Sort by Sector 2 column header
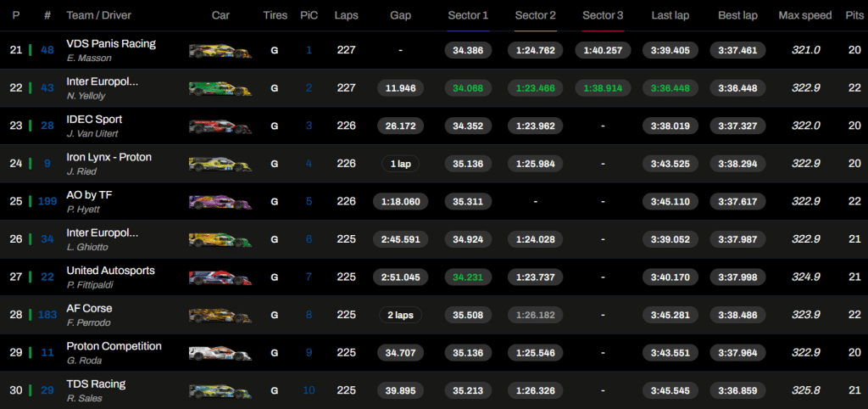The image size is (868, 409). [x=536, y=15]
